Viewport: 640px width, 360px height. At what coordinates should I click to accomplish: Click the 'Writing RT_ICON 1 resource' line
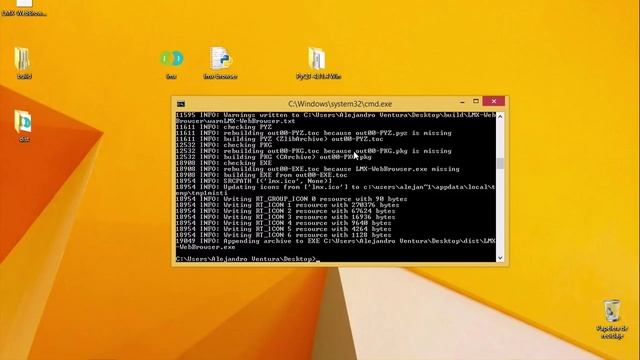[287, 205]
